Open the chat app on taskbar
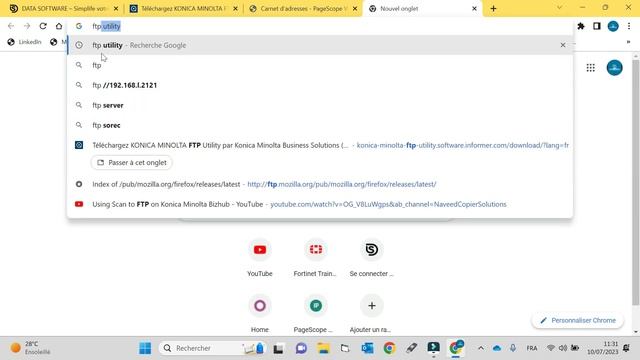The width and height of the screenshot is (640, 360). [301, 348]
